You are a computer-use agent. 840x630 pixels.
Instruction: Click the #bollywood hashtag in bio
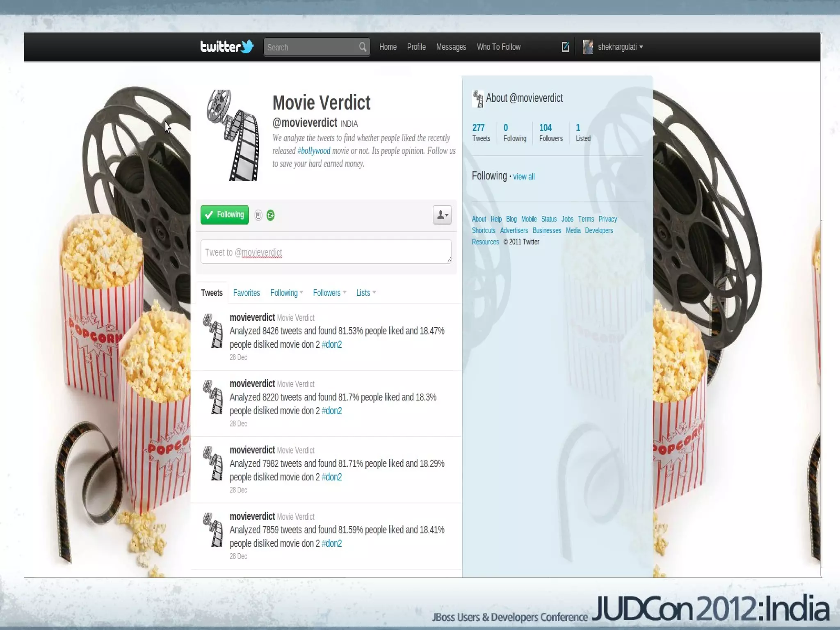pyautogui.click(x=314, y=151)
